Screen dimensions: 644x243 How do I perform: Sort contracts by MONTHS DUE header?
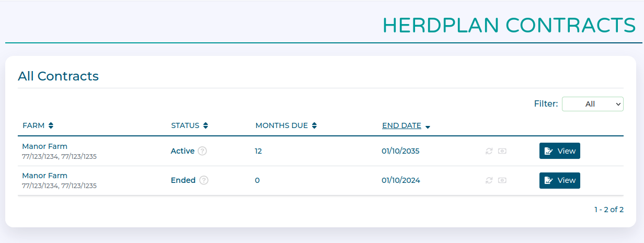pos(281,125)
